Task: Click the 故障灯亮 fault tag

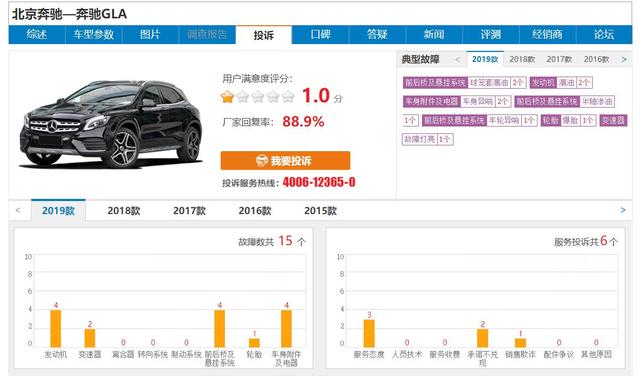Action: point(428,139)
